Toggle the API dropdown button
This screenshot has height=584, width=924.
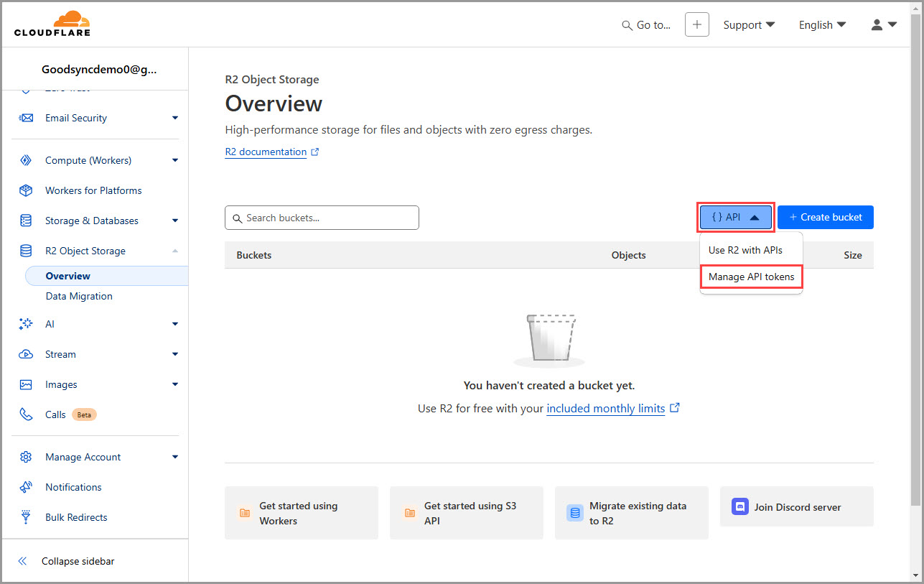coord(736,217)
